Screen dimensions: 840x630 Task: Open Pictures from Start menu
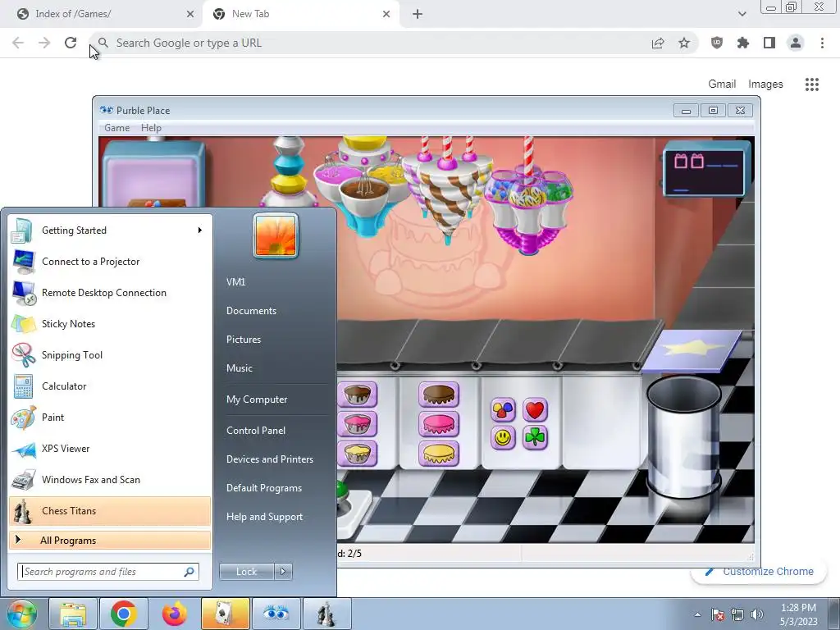tap(243, 340)
